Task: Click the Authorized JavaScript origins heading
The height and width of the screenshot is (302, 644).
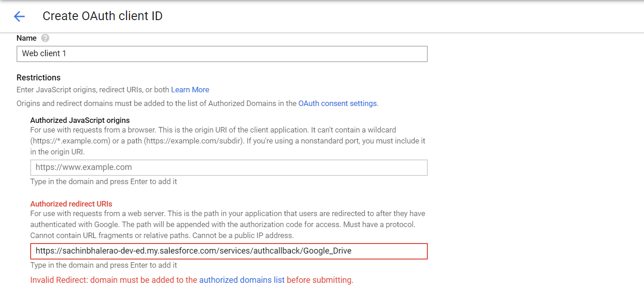Action: [x=80, y=120]
